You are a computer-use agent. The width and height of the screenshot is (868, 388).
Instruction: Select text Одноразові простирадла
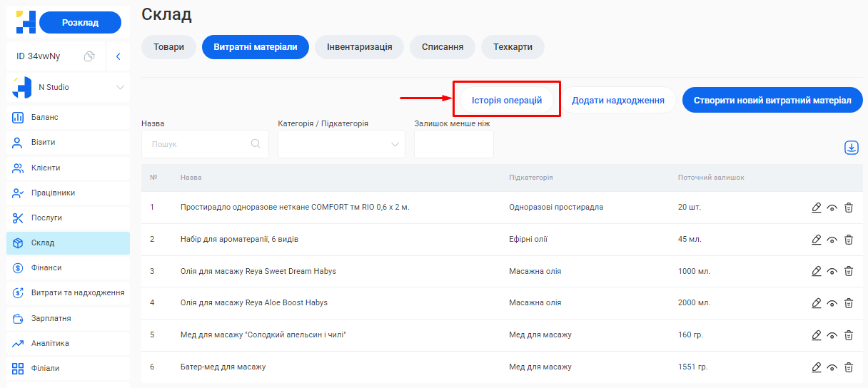556,207
